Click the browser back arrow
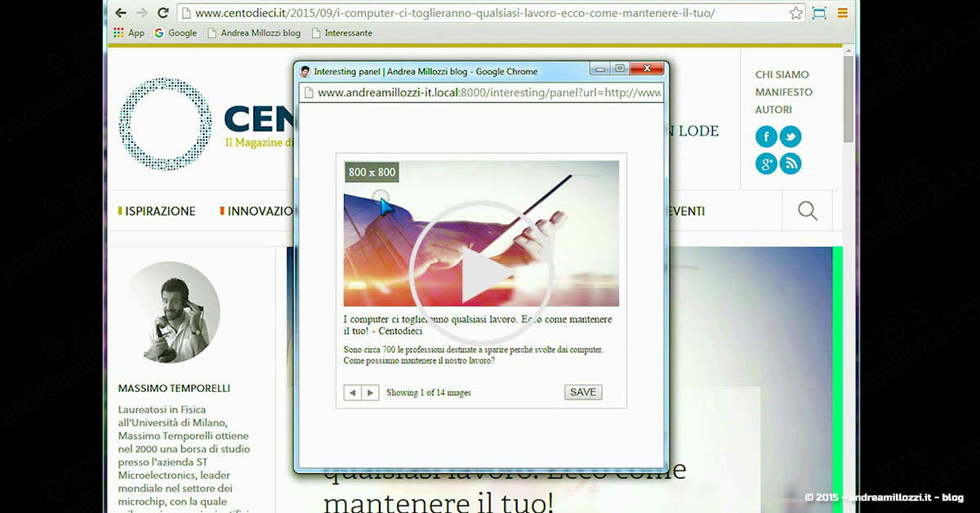The height and width of the screenshot is (513, 980). coord(121,13)
